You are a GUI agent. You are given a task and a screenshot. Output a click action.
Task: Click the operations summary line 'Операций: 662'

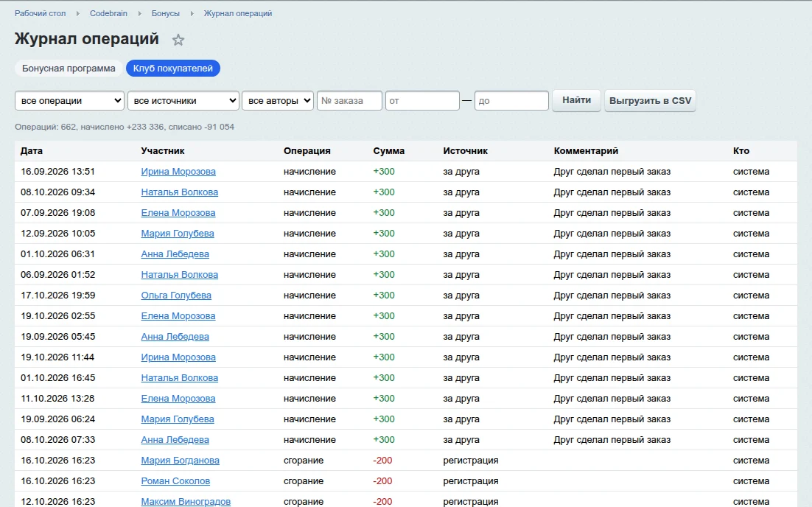point(125,127)
